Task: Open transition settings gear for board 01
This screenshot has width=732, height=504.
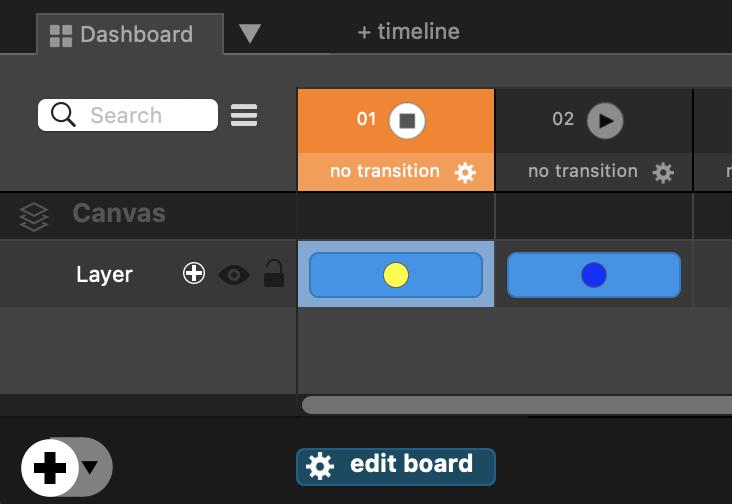Action: [465, 172]
